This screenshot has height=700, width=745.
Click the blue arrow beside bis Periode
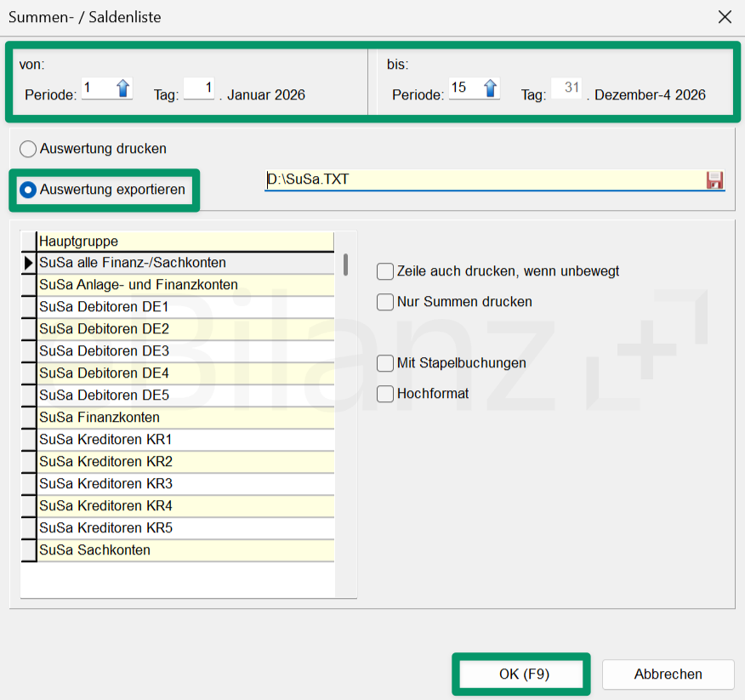tap(490, 88)
